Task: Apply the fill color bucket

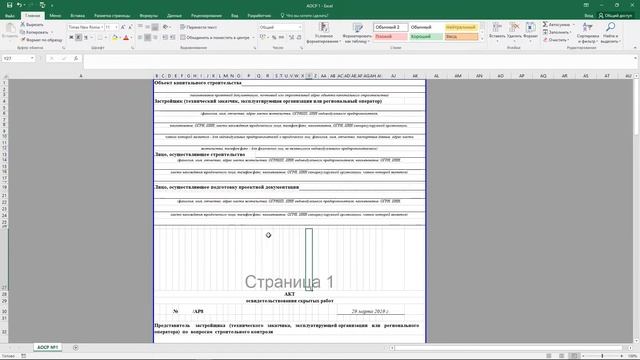Action: click(x=115, y=38)
